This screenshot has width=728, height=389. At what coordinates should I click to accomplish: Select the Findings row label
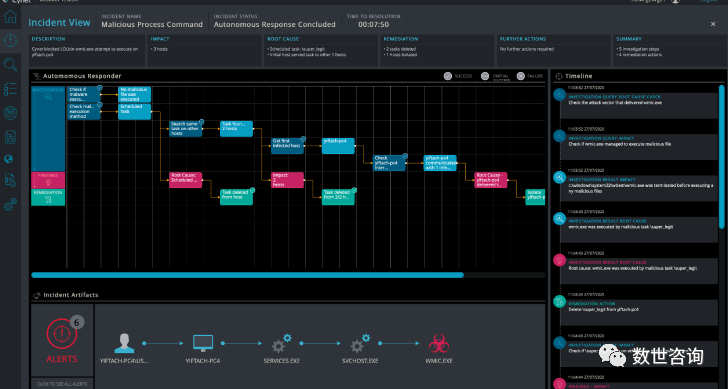click(x=48, y=180)
